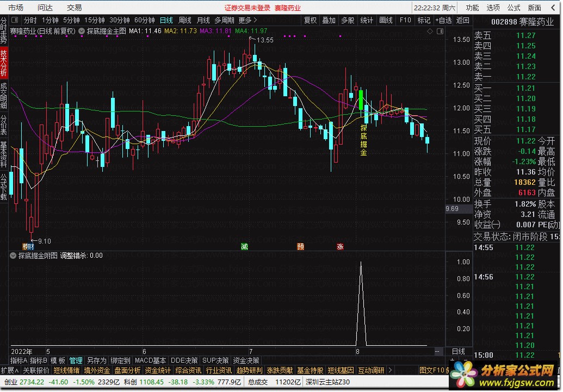The height and width of the screenshot is (392, 563).
Task: Open the 探底掘金附图 indicator dropdown chevron
Action: (13, 256)
